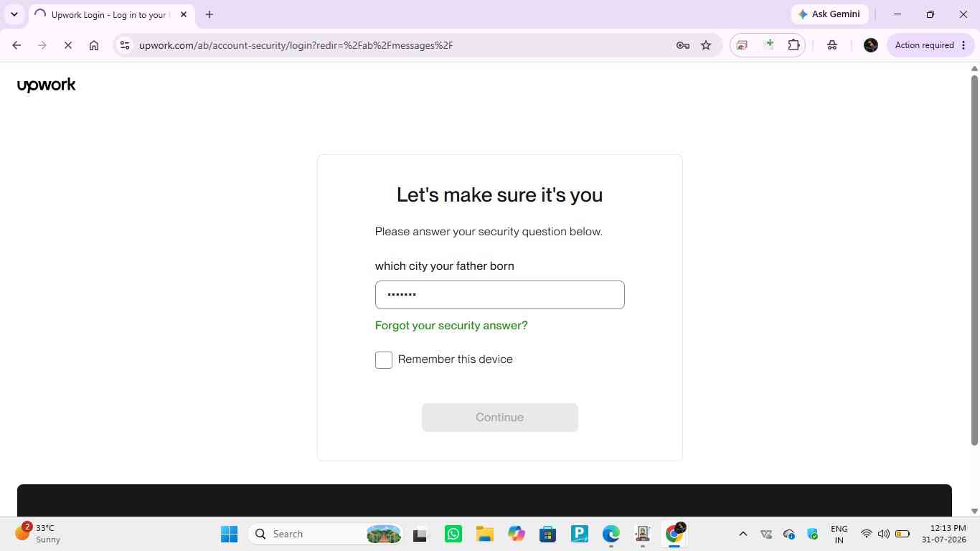Open the Chrome profile avatar
This screenshot has width=980, height=551.
(x=871, y=45)
